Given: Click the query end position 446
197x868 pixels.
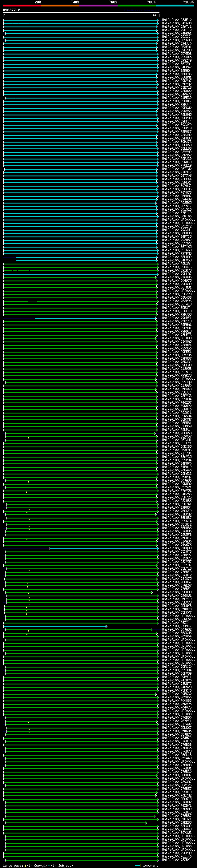Looking at the screenshot, I should pyautogui.click(x=155, y=15).
